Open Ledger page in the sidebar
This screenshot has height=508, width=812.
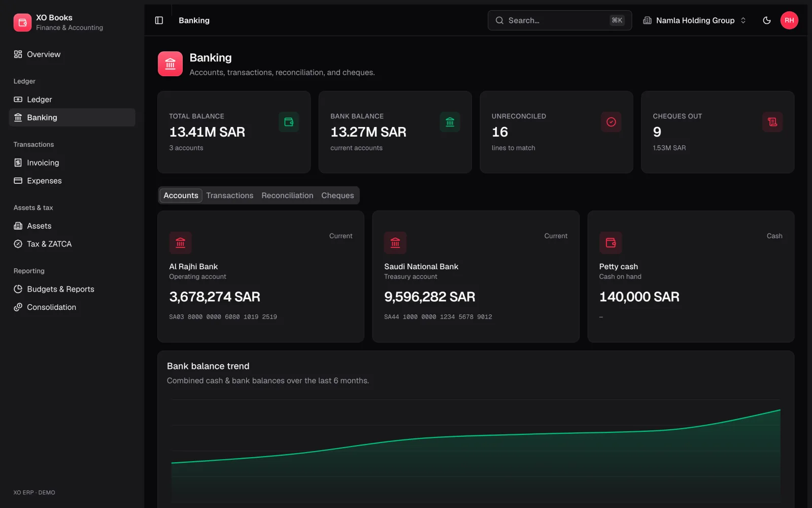point(72,100)
